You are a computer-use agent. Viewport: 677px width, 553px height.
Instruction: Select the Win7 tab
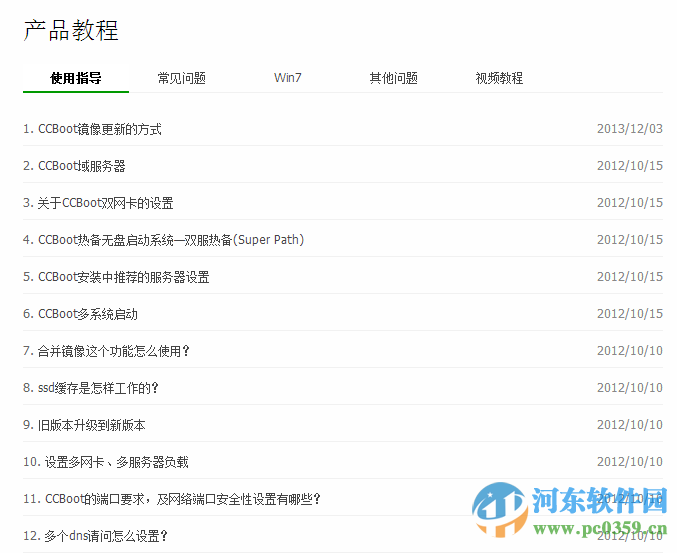coord(288,78)
